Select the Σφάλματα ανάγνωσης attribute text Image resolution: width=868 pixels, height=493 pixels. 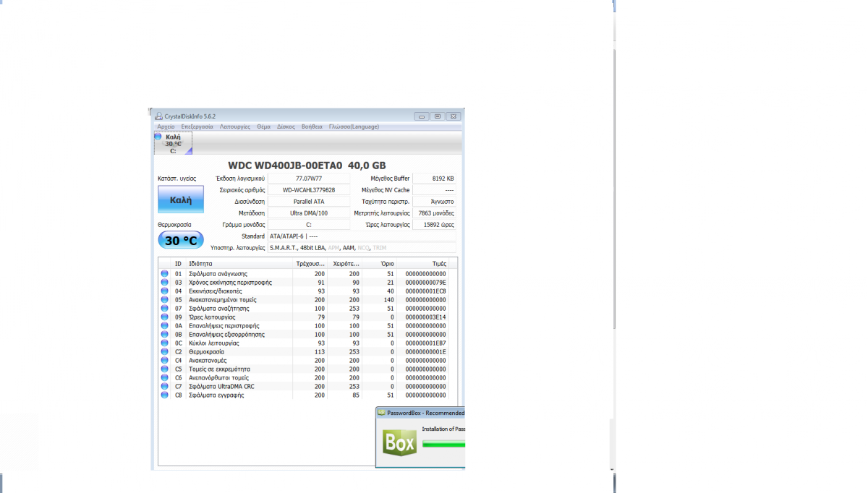218,274
